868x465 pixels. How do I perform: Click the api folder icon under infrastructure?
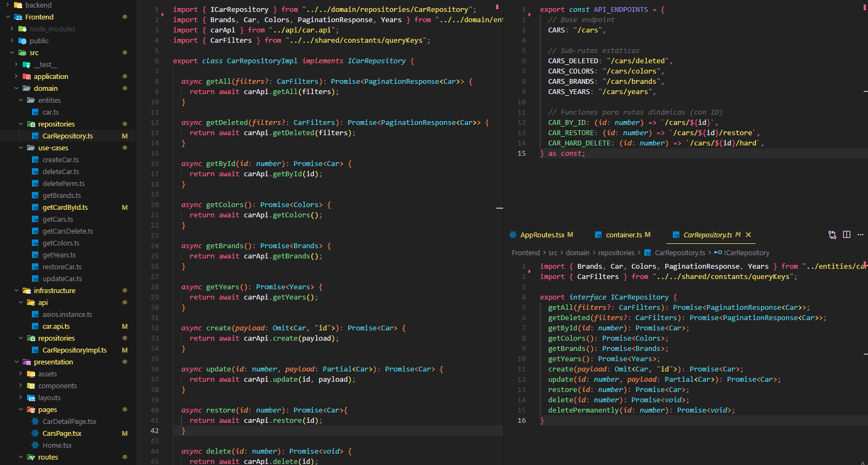tap(31, 303)
